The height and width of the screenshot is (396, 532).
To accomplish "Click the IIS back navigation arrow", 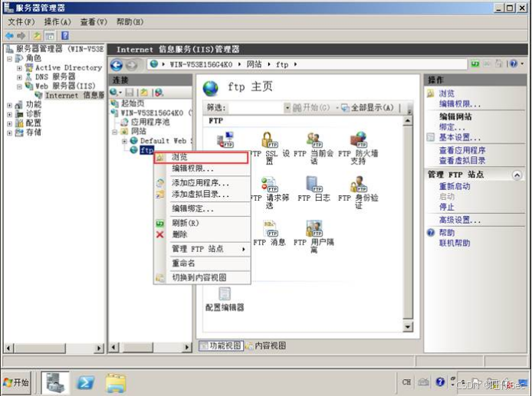I will (x=117, y=65).
